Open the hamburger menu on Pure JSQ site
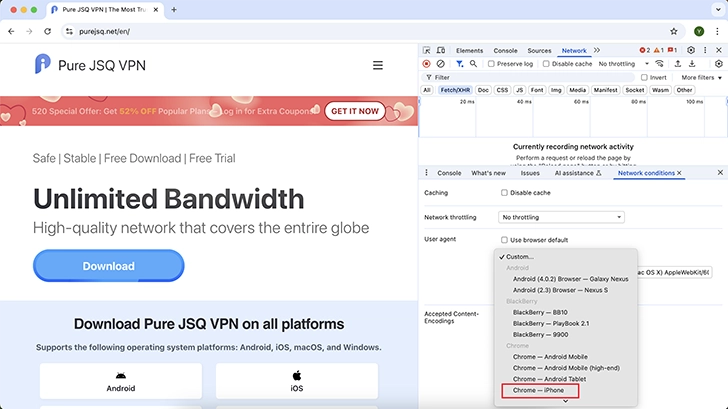This screenshot has width=728, height=409. point(378,65)
